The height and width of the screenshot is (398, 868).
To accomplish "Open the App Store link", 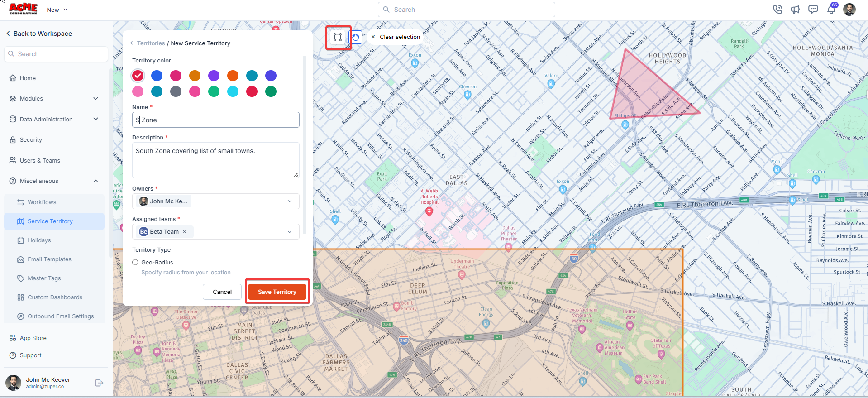I will click(33, 338).
